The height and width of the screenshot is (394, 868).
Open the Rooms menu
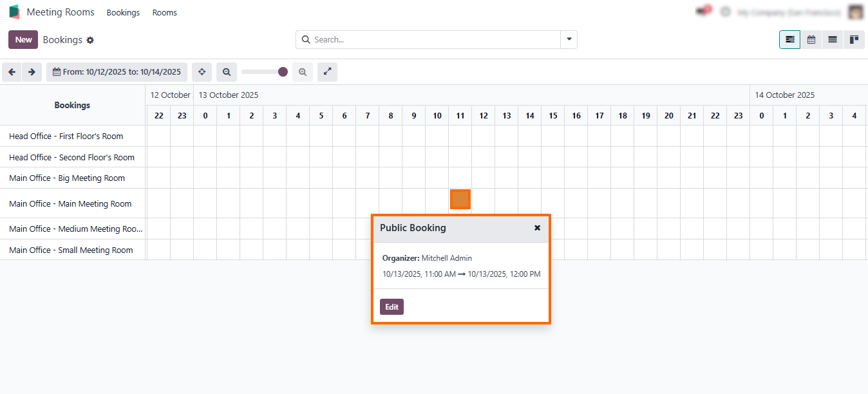164,13
